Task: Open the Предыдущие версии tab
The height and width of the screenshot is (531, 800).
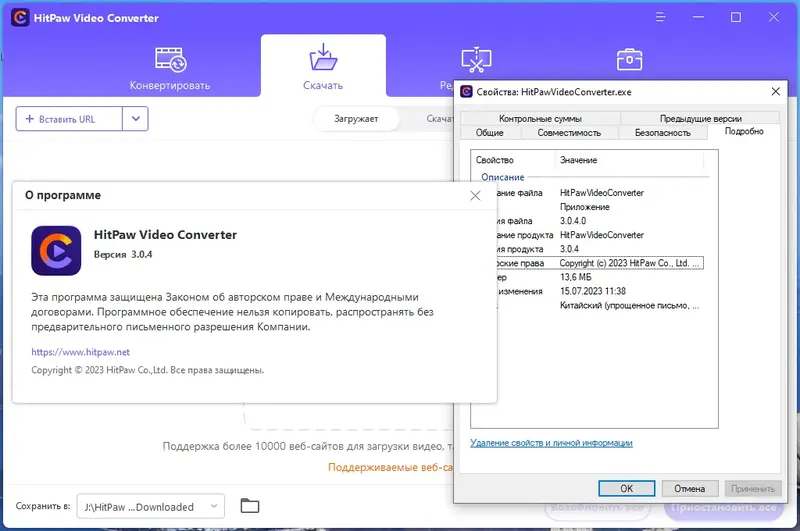Action: coord(701,118)
